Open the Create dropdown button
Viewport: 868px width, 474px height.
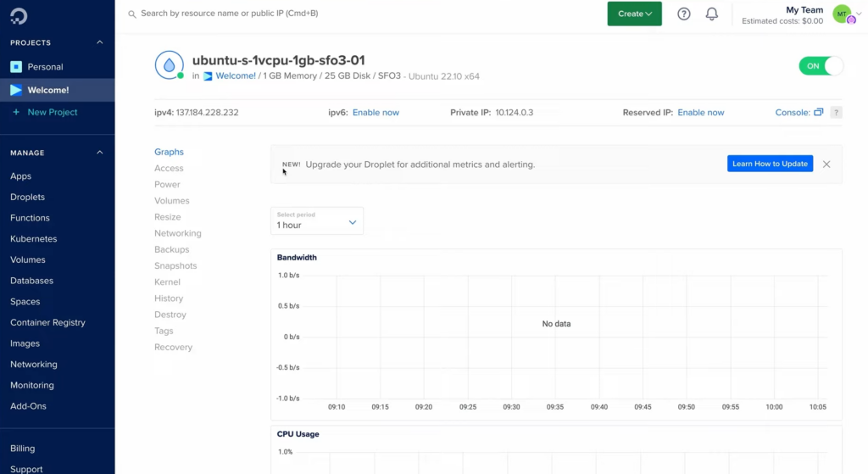click(x=634, y=14)
